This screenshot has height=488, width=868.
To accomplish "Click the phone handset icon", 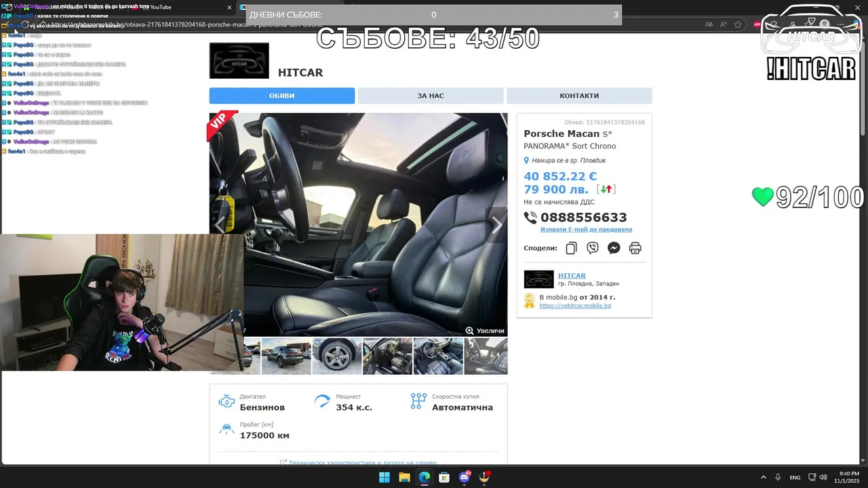I will [530, 218].
